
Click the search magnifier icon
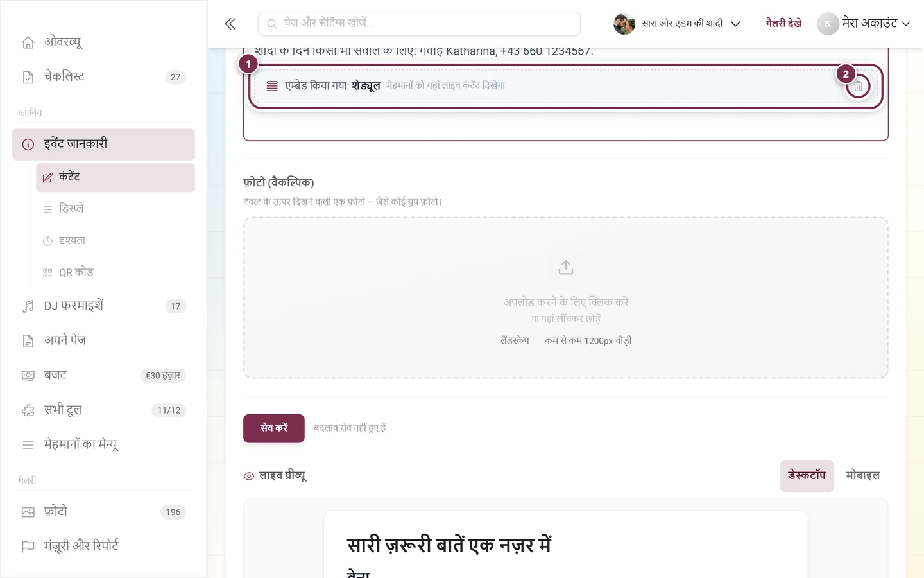point(272,24)
